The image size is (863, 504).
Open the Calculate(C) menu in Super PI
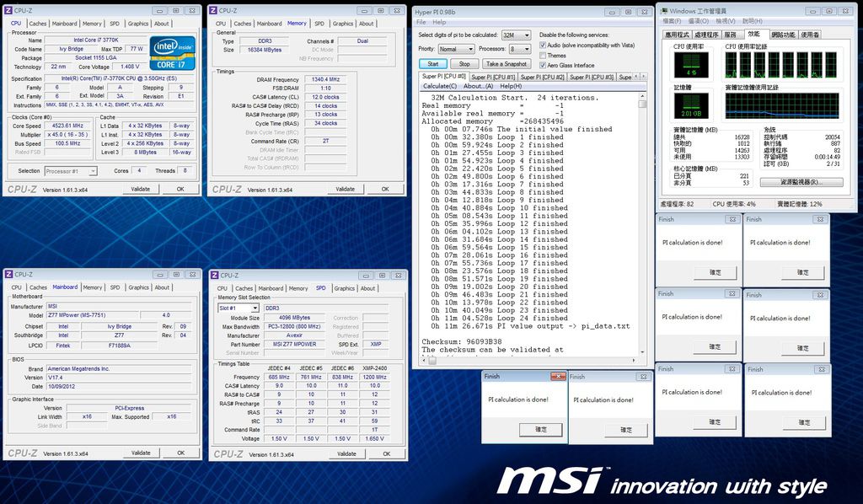click(x=440, y=86)
